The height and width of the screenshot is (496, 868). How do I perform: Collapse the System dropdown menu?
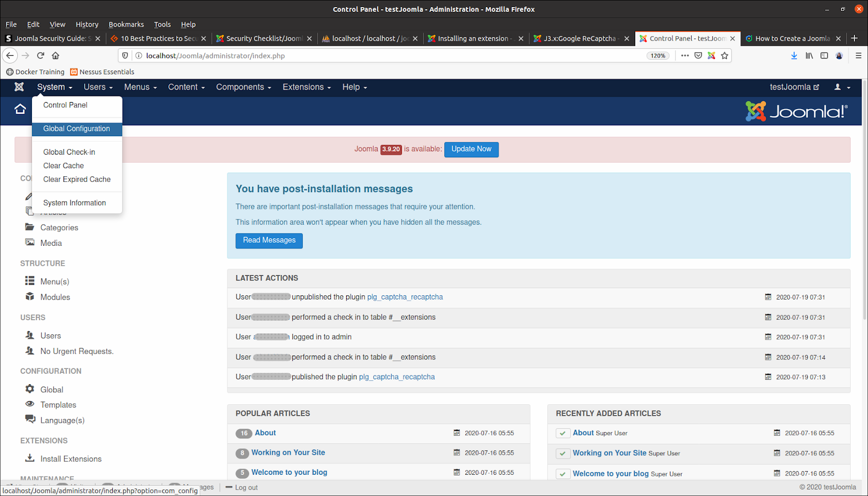click(x=54, y=87)
